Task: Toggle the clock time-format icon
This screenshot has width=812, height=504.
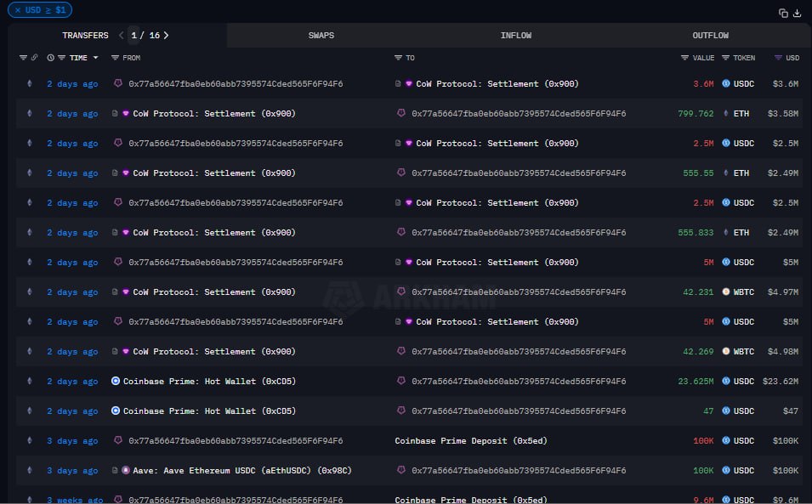Action: 50,58
